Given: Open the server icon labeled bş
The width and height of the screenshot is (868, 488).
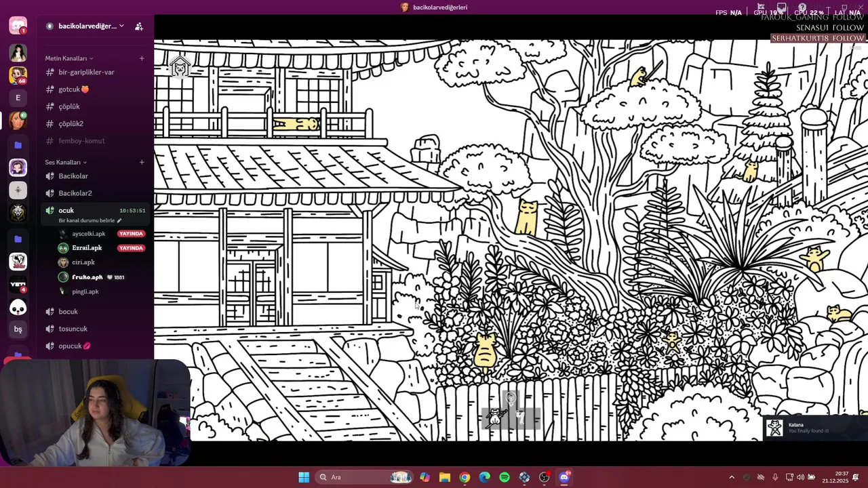Looking at the screenshot, I should 18,329.
